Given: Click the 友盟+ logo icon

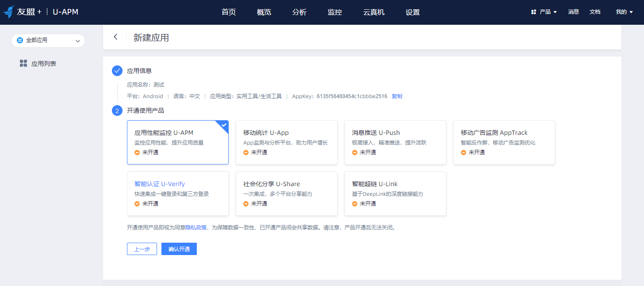Looking at the screenshot, I should click(9, 11).
